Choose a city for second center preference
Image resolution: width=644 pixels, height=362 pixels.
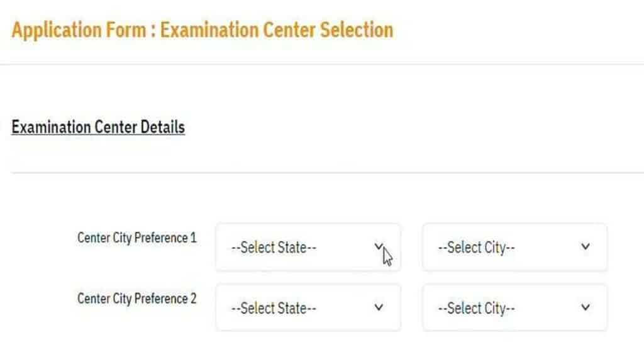point(514,307)
